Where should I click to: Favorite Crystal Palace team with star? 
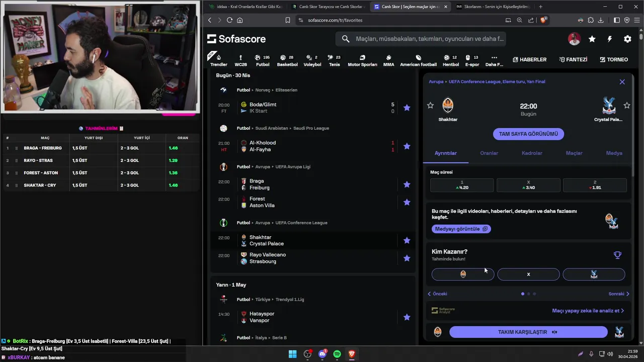coord(627,105)
